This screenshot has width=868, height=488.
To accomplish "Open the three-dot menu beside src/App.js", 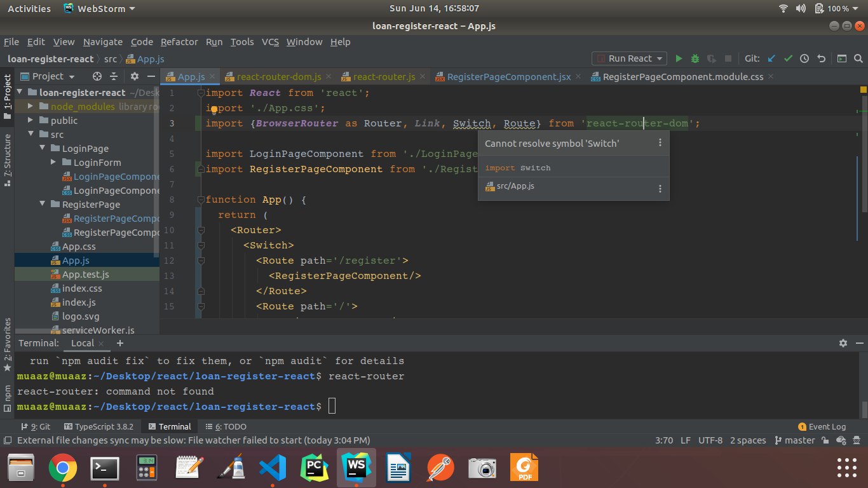I will coord(660,189).
